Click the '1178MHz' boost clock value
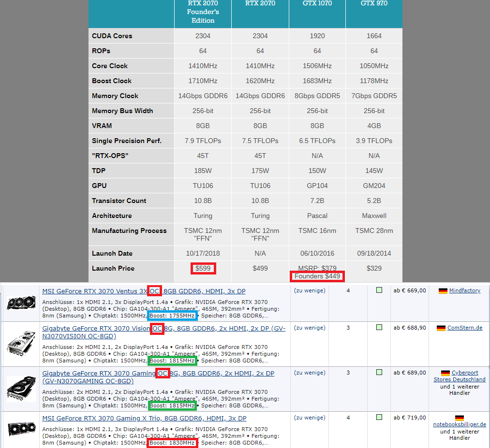 point(374,81)
